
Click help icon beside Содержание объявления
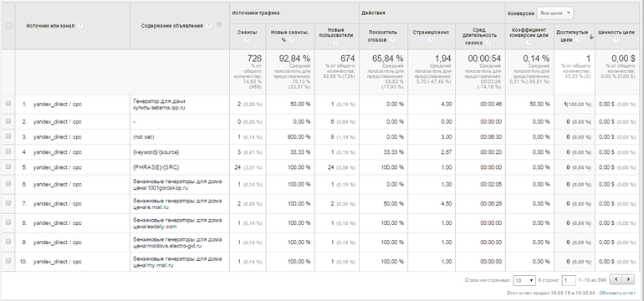208,25
